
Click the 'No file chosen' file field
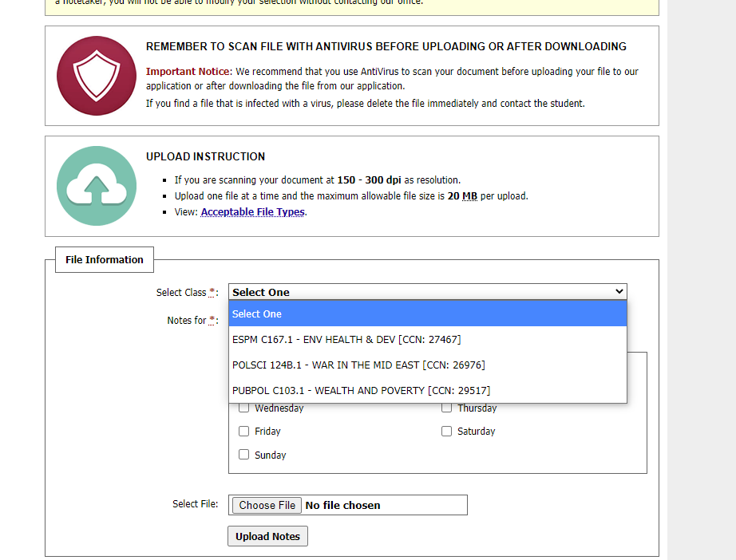tap(348, 505)
